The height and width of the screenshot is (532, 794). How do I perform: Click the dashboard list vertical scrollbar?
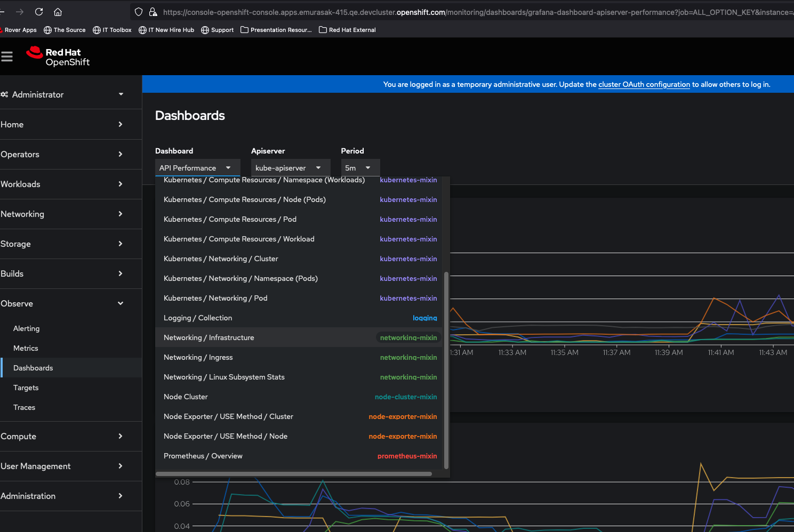[446, 370]
